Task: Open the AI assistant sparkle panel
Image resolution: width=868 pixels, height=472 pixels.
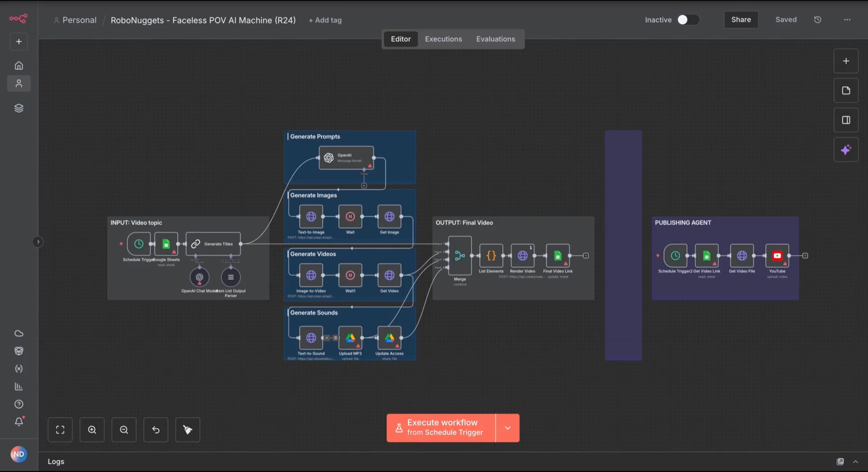Action: coord(846,150)
